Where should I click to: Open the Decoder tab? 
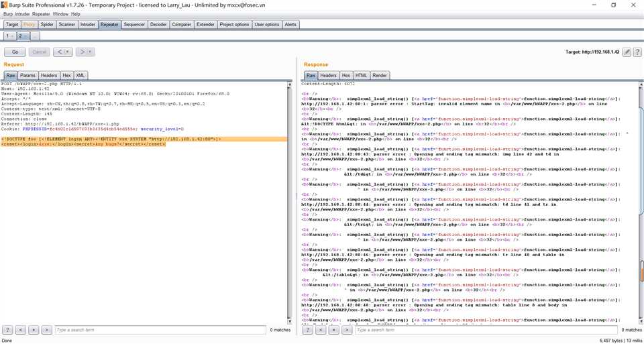158,25
